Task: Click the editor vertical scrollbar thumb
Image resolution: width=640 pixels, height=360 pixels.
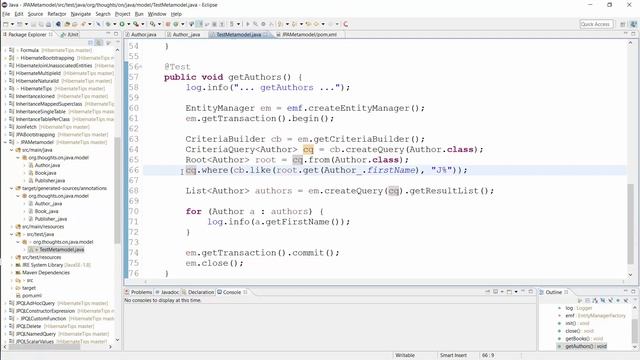Action: tap(631, 224)
